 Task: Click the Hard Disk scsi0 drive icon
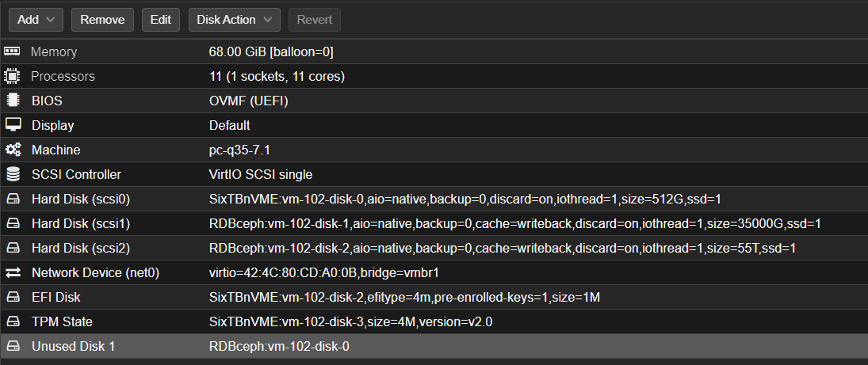(x=12, y=199)
